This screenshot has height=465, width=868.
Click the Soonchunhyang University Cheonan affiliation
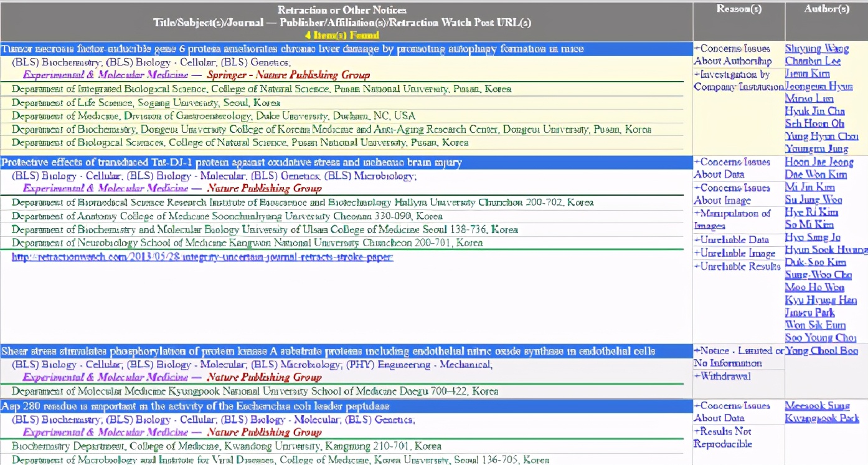(x=227, y=216)
